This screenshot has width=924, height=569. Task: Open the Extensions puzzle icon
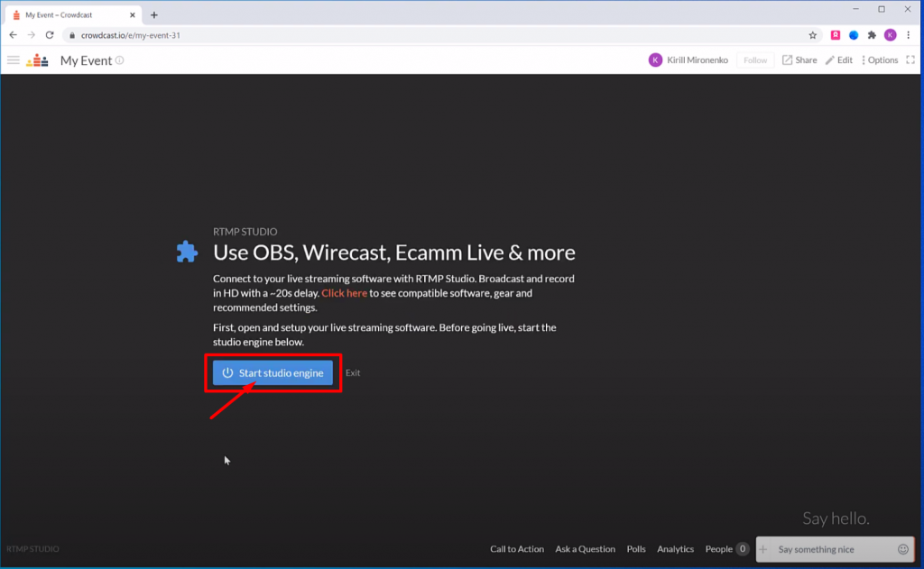pyautogui.click(x=872, y=35)
